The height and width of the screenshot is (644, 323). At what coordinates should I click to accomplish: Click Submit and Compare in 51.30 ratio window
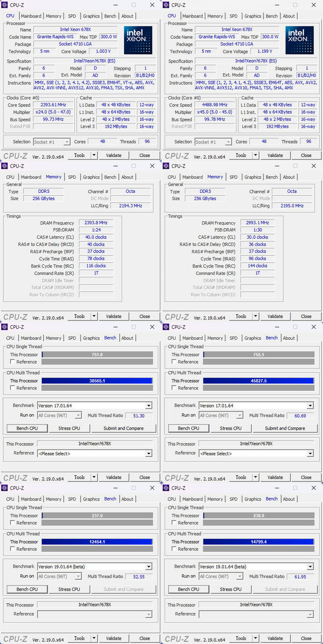coord(123,428)
